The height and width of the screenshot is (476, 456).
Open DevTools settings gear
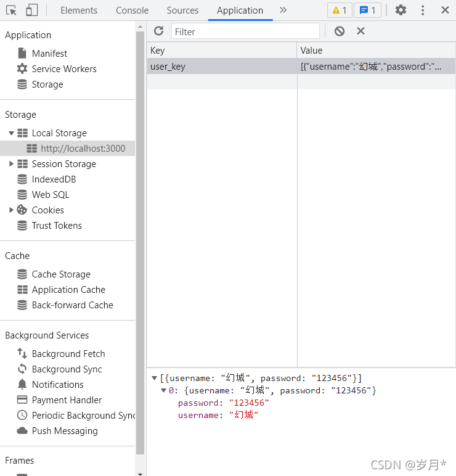click(x=401, y=10)
